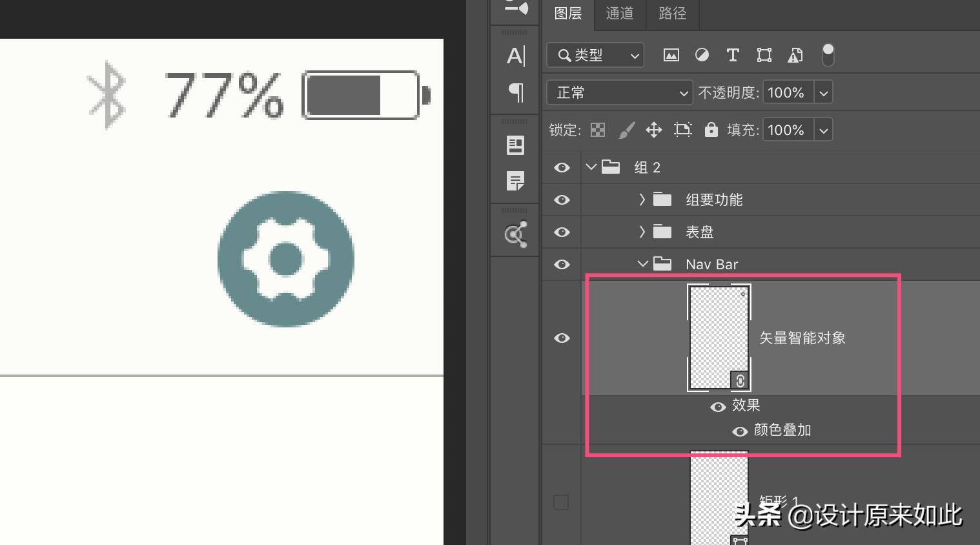This screenshot has height=545, width=980.
Task: Click the 填充 value field
Action: pos(788,130)
